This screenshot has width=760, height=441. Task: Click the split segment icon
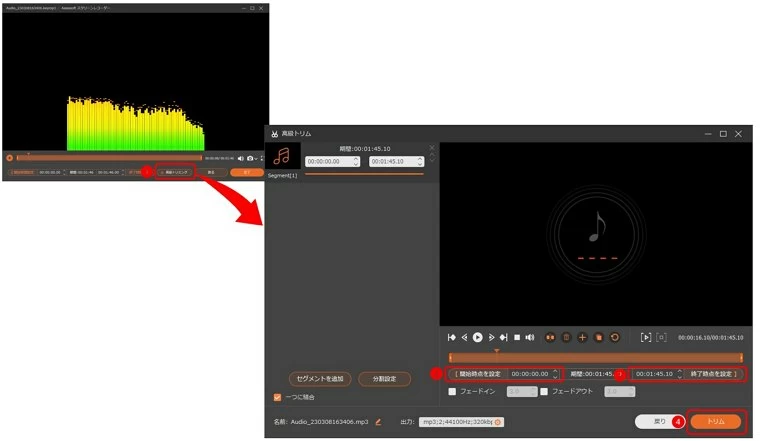point(550,338)
